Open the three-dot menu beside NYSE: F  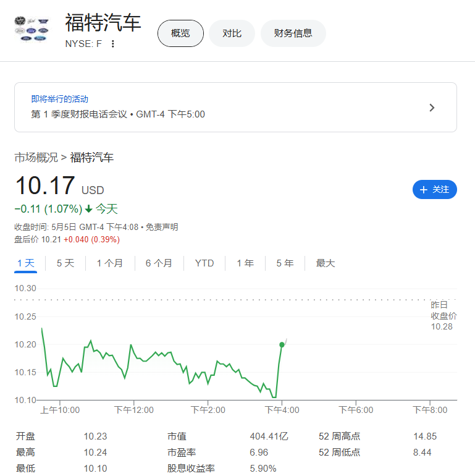click(x=113, y=44)
